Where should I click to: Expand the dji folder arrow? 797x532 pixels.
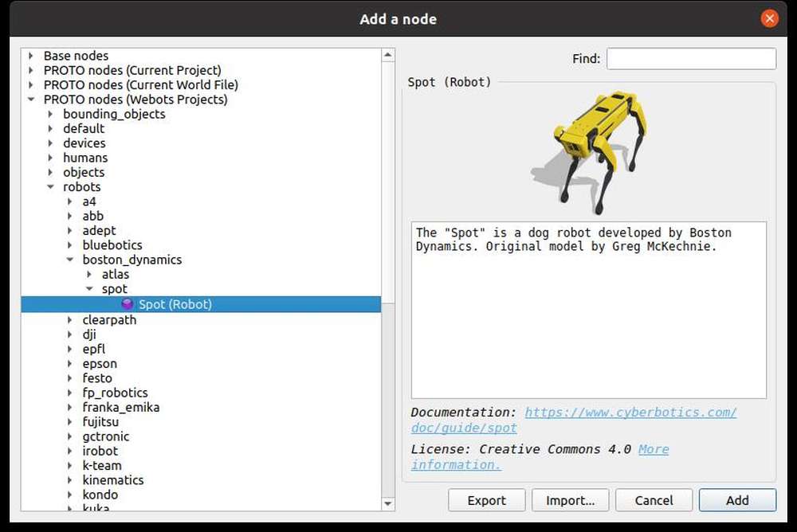pos(69,334)
